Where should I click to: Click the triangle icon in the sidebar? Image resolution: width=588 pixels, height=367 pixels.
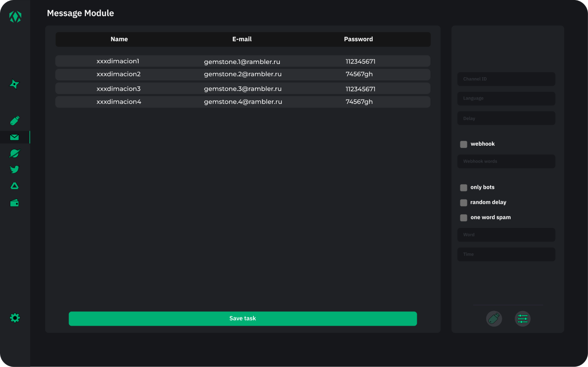click(x=15, y=186)
